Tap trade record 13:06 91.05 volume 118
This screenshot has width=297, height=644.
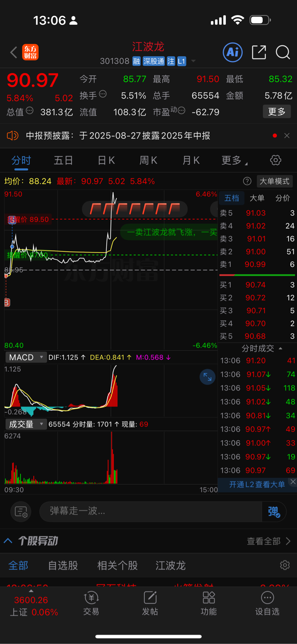tap(258, 388)
